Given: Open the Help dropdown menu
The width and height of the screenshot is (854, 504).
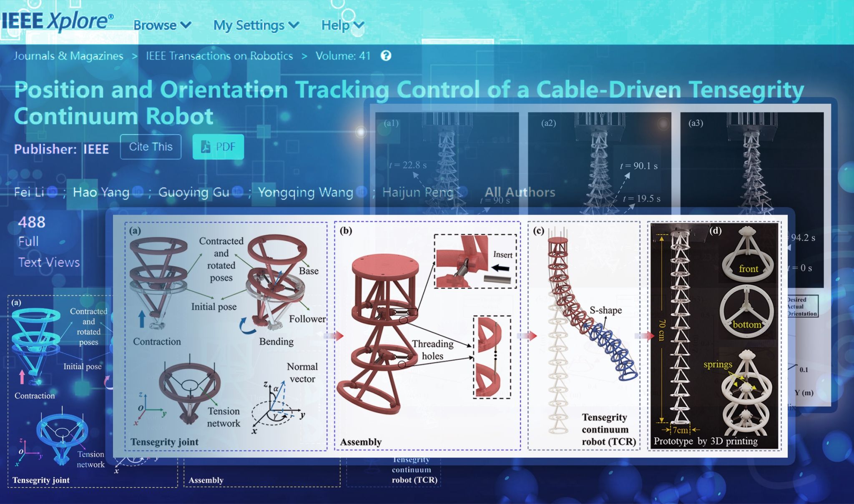Looking at the screenshot, I should click(x=342, y=25).
